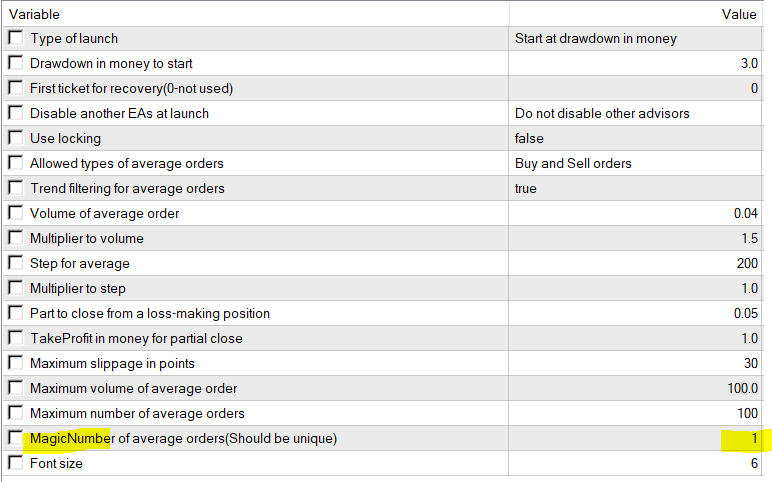Image resolution: width=772 pixels, height=482 pixels.
Task: Enable the Font size checkbox
Action: tap(15, 464)
